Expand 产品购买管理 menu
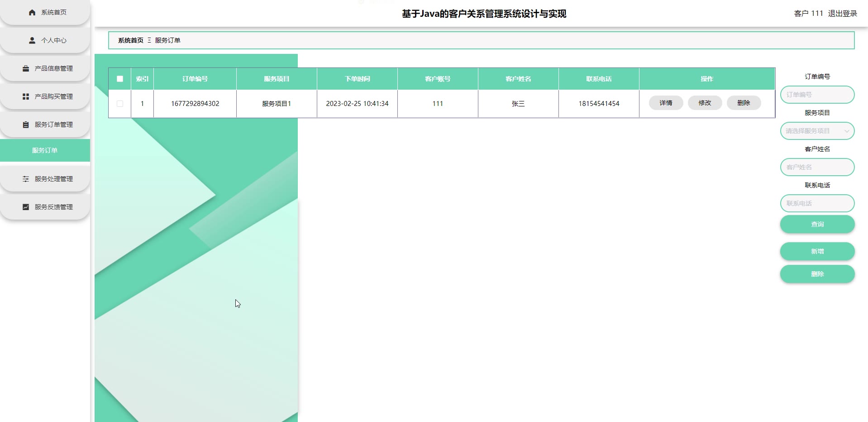Image resolution: width=868 pixels, height=422 pixels. pos(45,96)
